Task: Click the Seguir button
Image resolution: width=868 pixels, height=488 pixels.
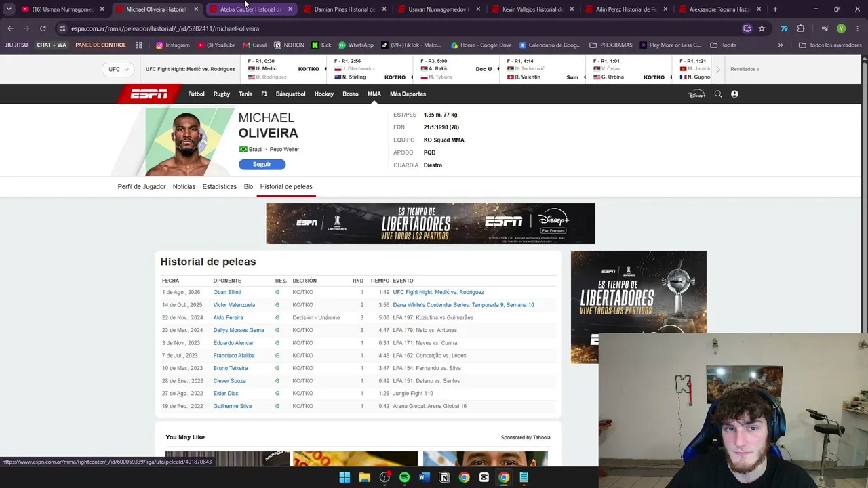Action: (x=262, y=164)
